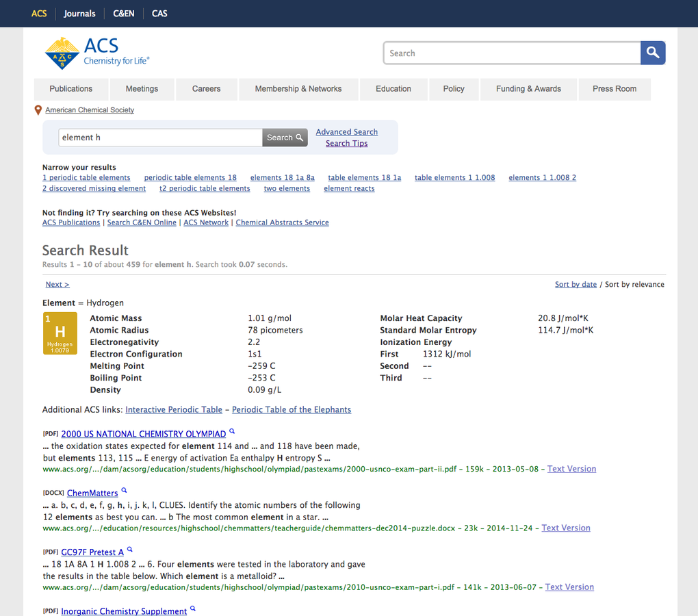Focus the top site Search field
The width and height of the screenshot is (698, 616).
512,53
